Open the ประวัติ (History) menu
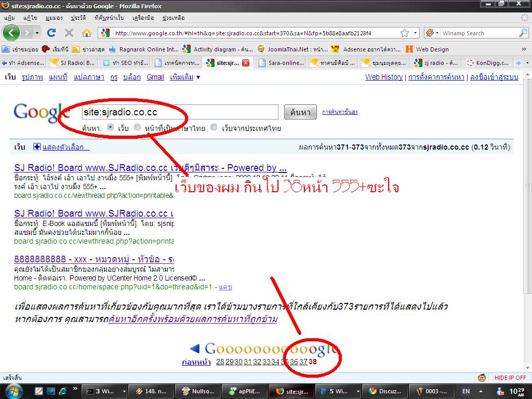 pyautogui.click(x=78, y=18)
